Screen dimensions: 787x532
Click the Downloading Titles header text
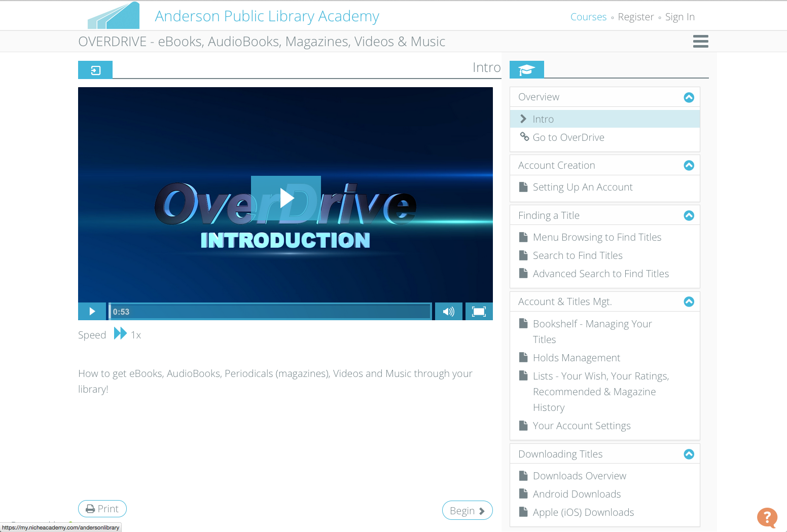(x=560, y=454)
